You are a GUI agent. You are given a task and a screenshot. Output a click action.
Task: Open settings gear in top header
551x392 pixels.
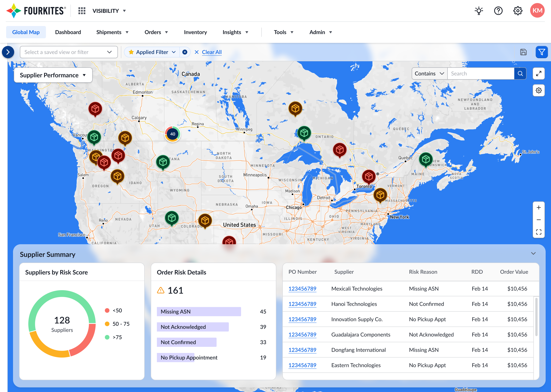tap(518, 11)
